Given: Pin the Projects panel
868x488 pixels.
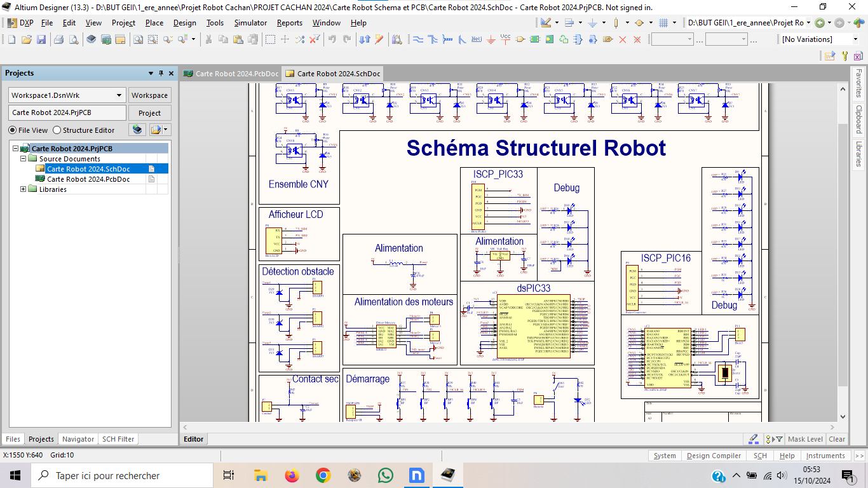Looking at the screenshot, I should tap(161, 73).
